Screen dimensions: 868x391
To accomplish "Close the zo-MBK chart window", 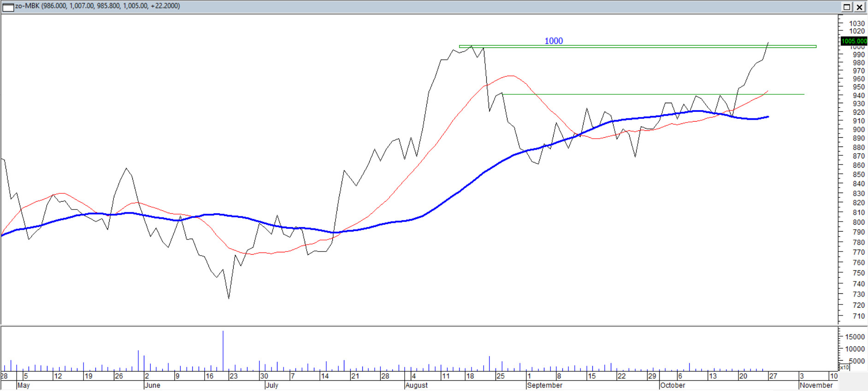I will [860, 7].
